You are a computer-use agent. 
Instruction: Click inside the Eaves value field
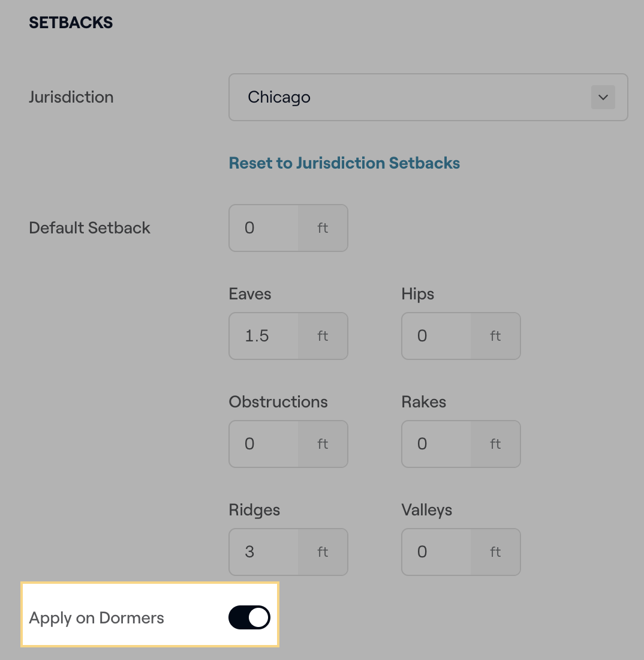coord(264,336)
